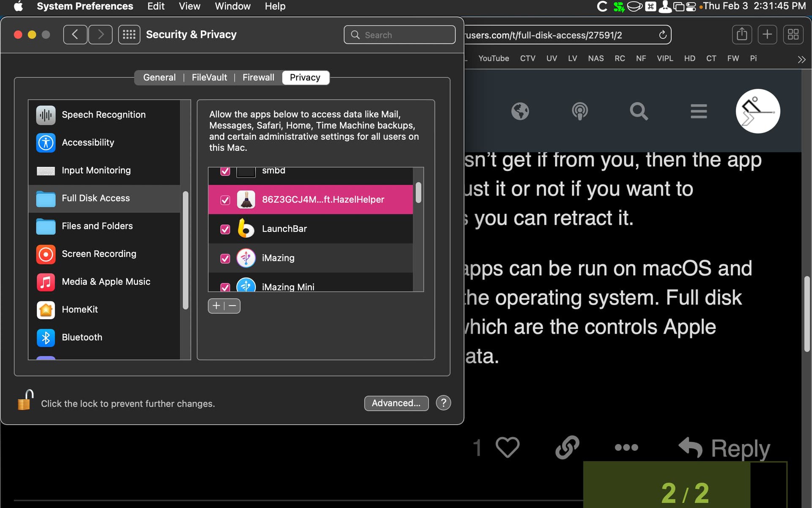
Task: Show all preferences grid button
Action: (129, 35)
